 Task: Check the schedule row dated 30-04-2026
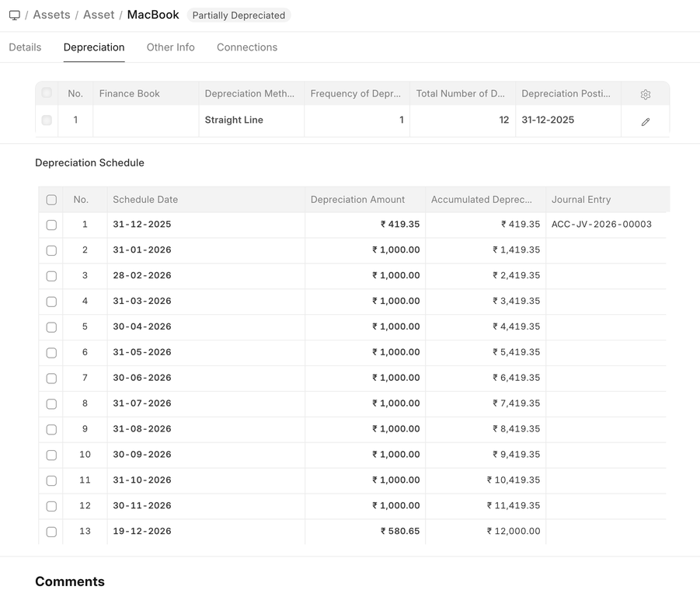click(x=51, y=326)
